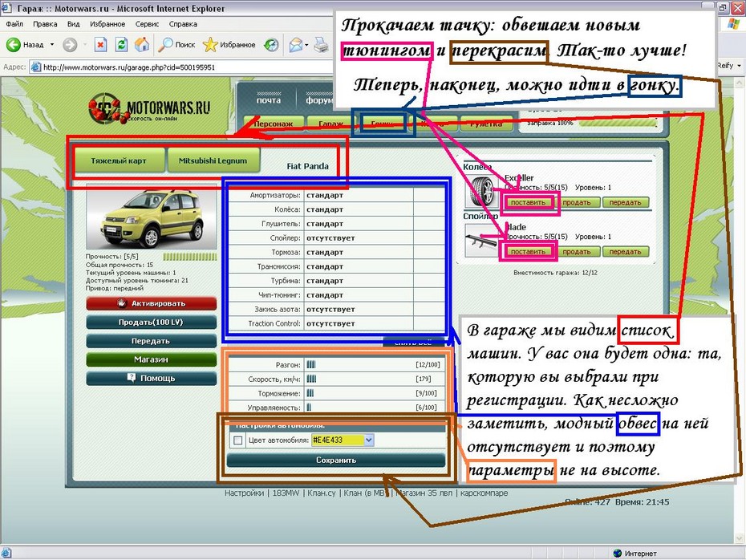
Task: Open the car color #E4E433 dropdown
Action: coord(369,440)
